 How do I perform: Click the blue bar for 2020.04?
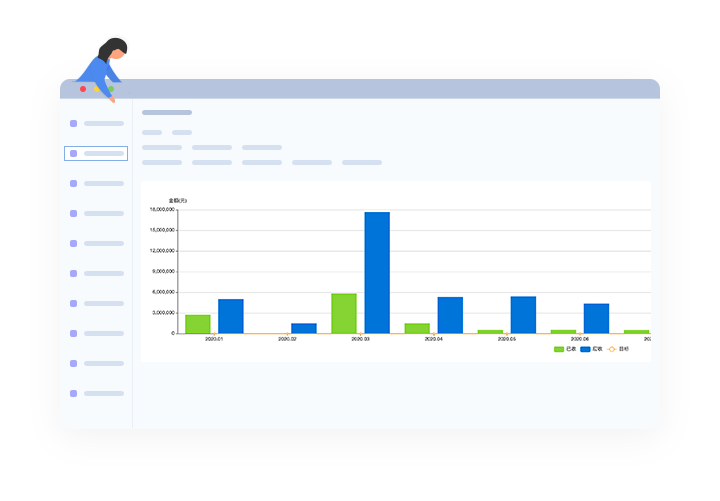[x=450, y=315]
